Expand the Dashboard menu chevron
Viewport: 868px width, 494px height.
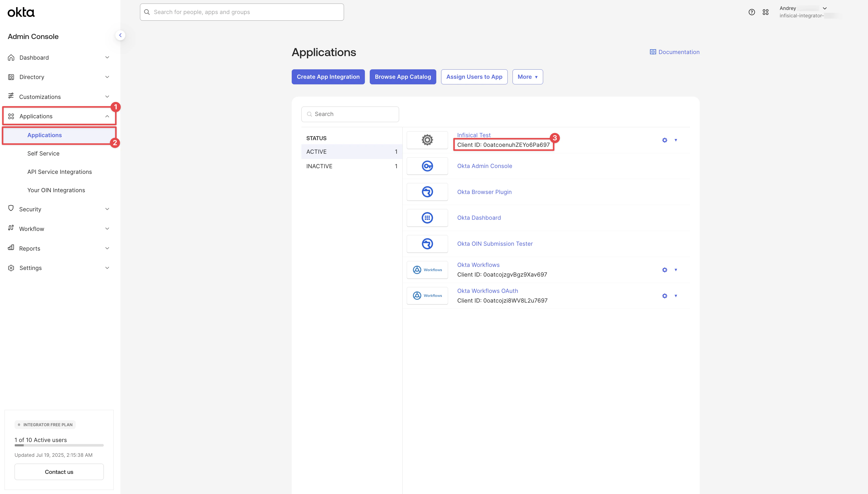click(x=107, y=57)
